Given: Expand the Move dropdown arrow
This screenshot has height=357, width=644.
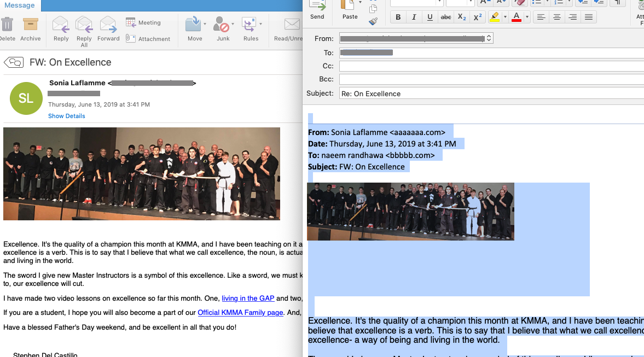Looking at the screenshot, I should coord(205,24).
